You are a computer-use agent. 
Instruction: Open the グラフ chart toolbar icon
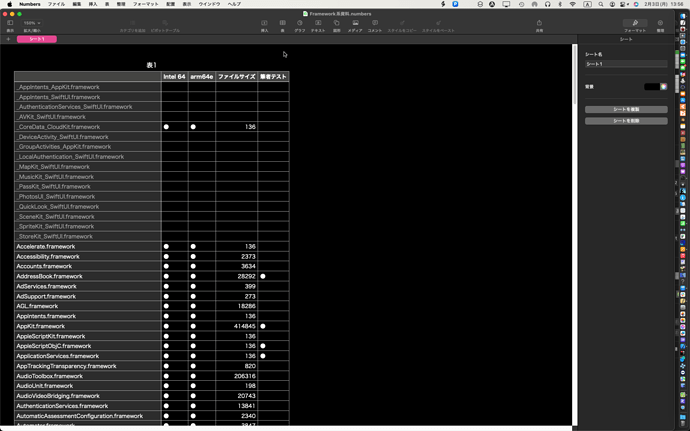pos(300,23)
